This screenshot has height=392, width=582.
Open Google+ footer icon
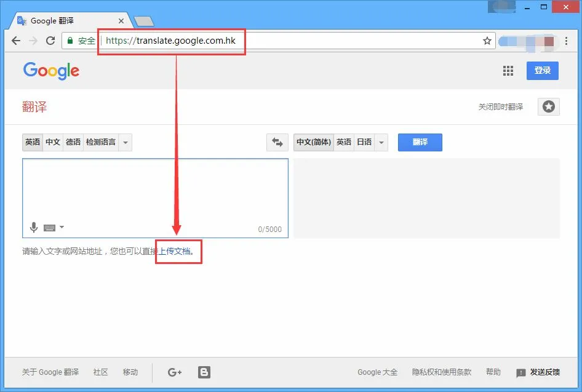pyautogui.click(x=175, y=372)
